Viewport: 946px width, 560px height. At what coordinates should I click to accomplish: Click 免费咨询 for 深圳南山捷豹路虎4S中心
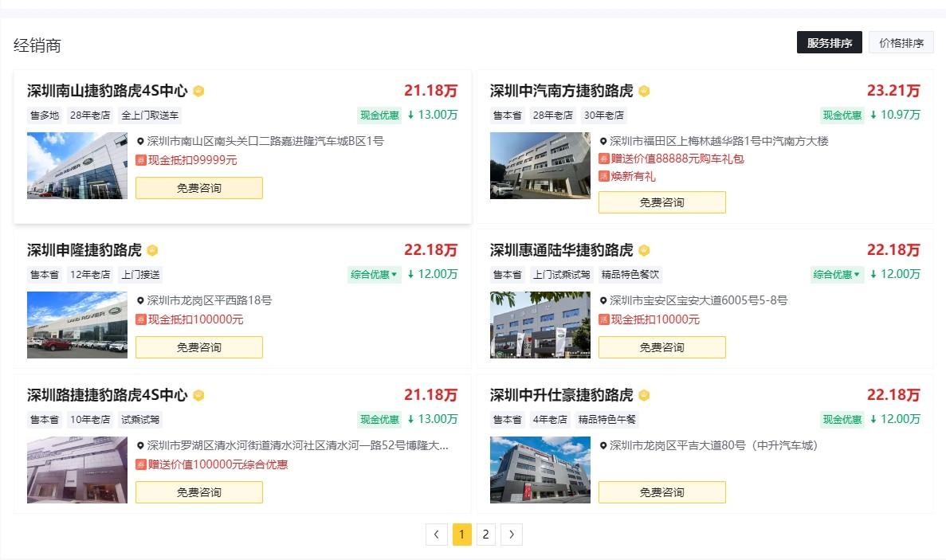[199, 188]
